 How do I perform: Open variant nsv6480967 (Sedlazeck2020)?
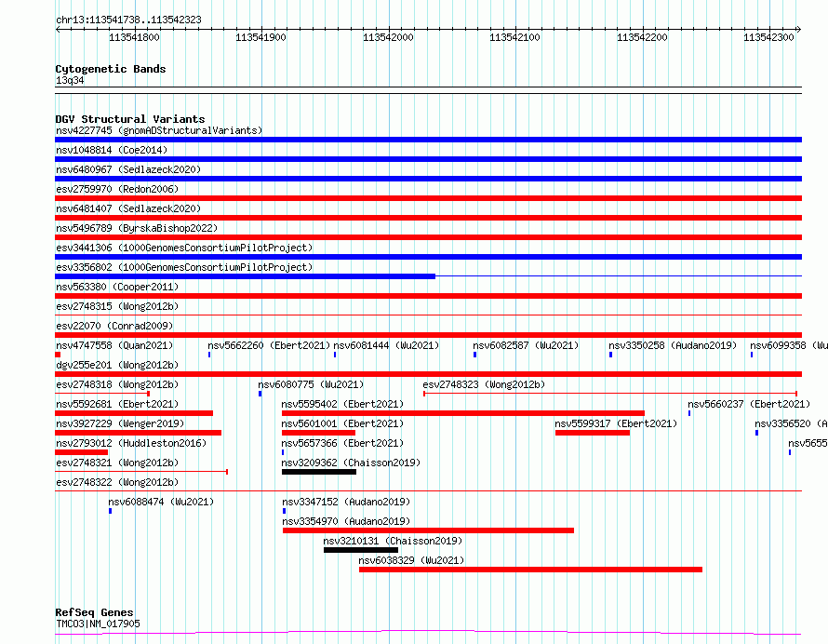128,169
